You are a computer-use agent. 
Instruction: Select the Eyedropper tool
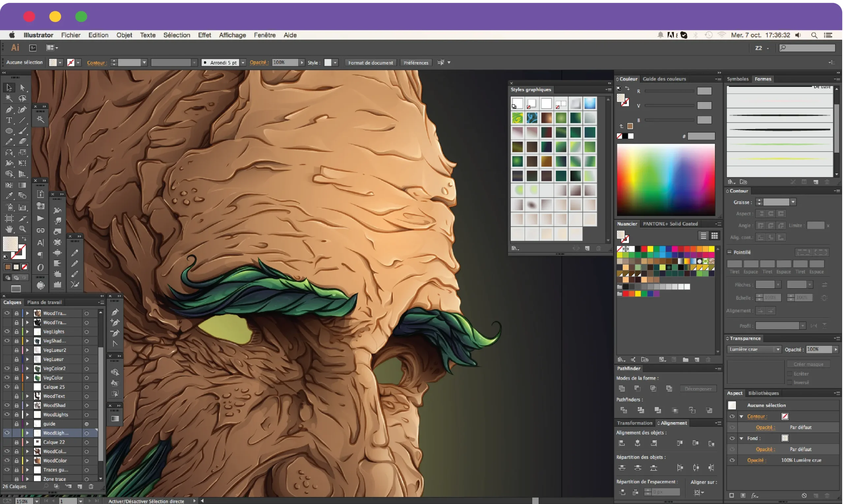click(x=9, y=196)
